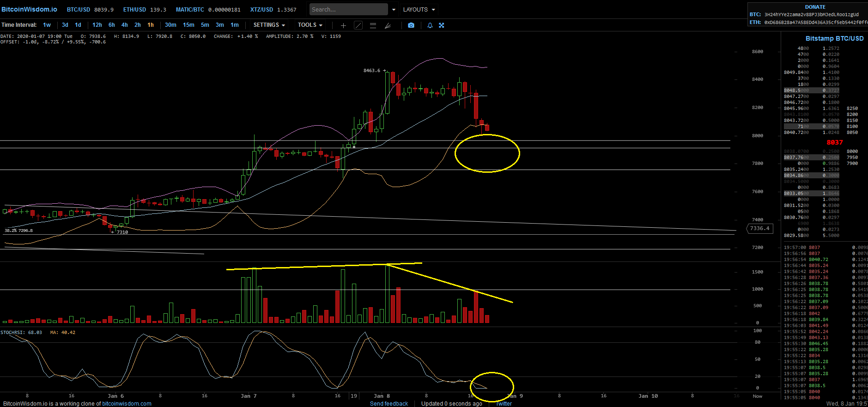Set order book grouping to 8000

point(852,152)
